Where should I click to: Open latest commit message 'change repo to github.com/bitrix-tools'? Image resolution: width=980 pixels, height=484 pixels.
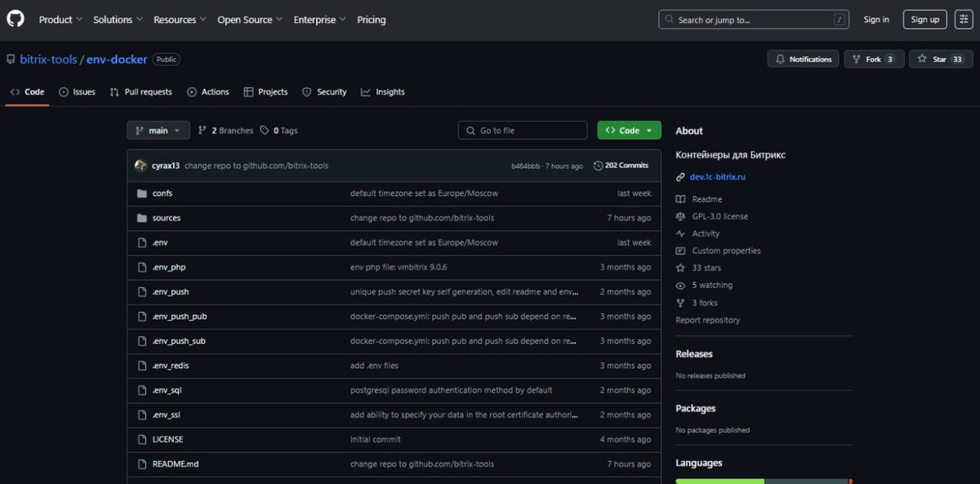pyautogui.click(x=256, y=166)
